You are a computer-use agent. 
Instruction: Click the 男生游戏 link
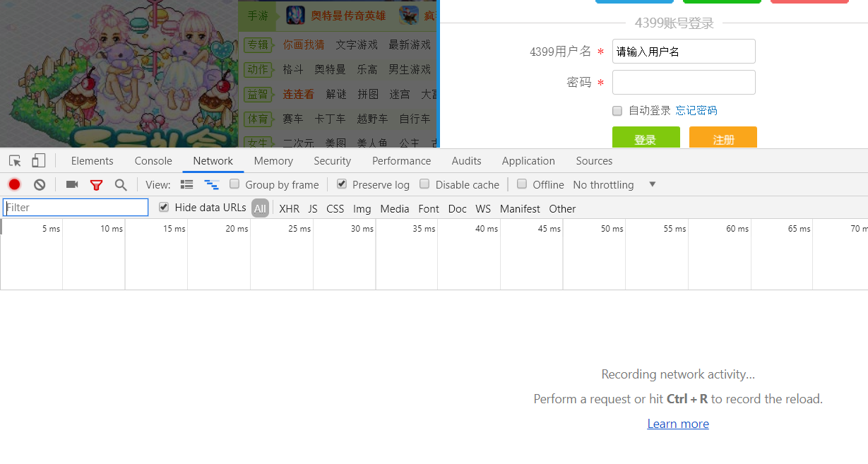click(x=410, y=70)
